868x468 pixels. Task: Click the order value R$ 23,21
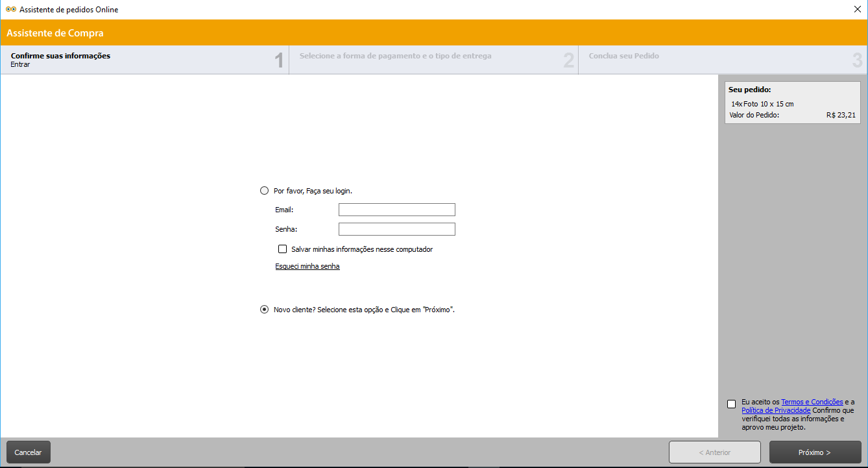click(841, 115)
